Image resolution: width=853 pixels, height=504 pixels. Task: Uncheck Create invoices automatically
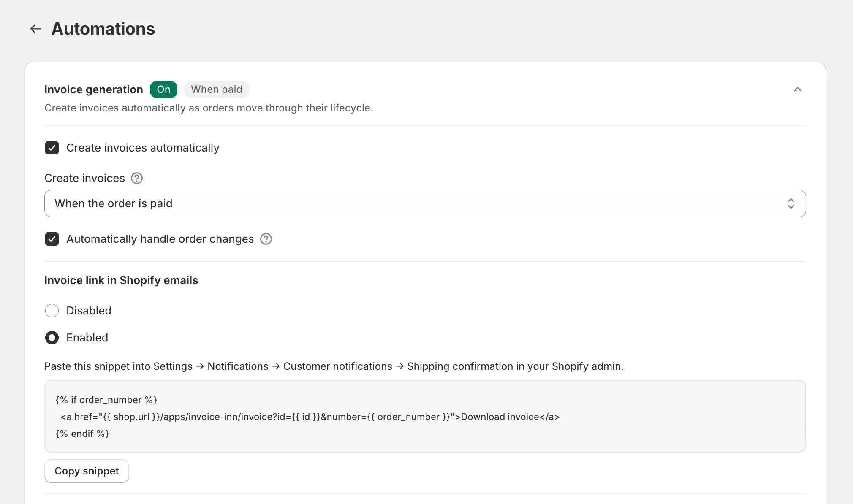52,148
